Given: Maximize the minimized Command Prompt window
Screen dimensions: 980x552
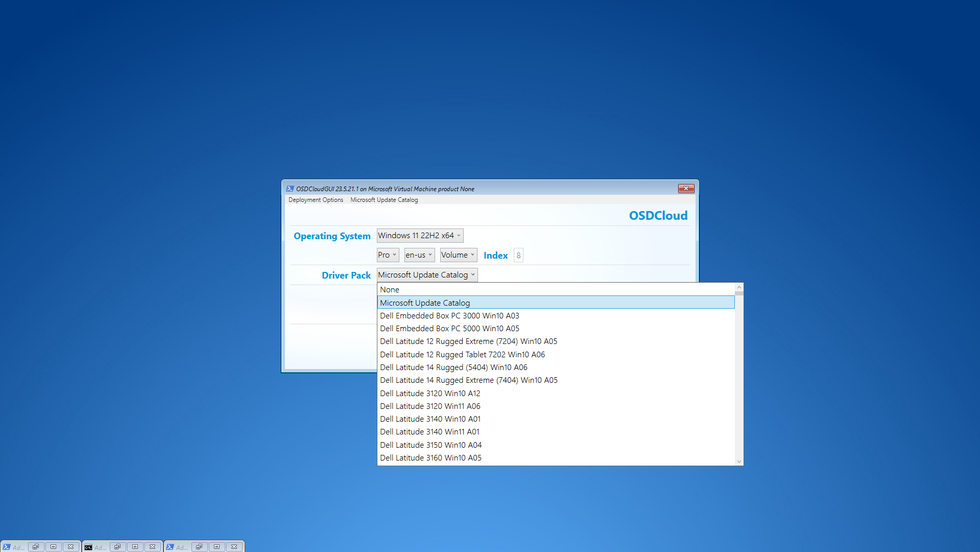Looking at the screenshot, I should (135, 546).
